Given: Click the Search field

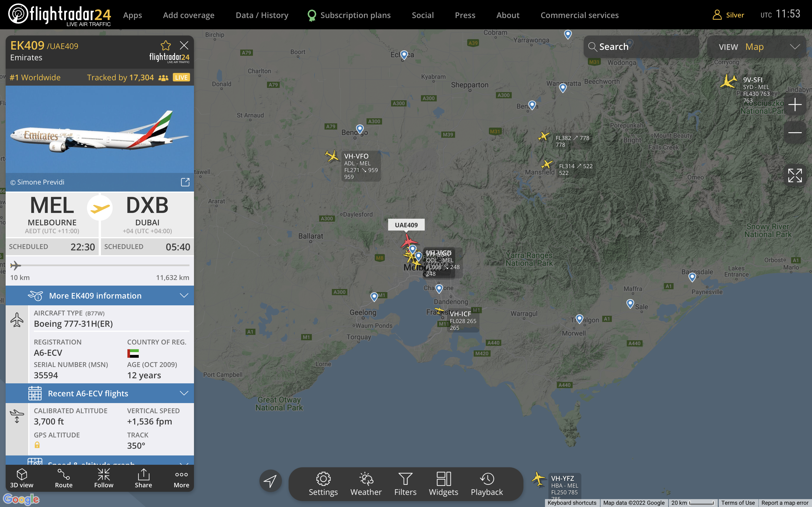Looking at the screenshot, I should click(x=641, y=46).
